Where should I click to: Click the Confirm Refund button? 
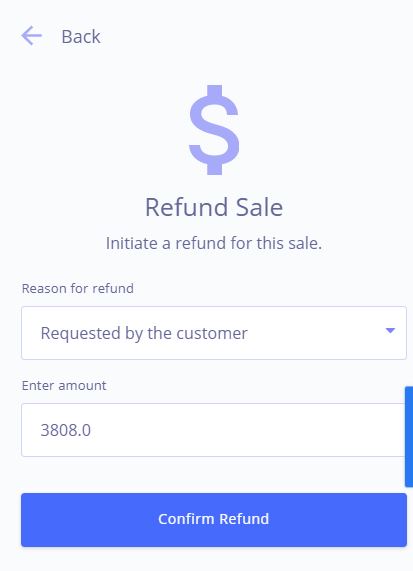(214, 520)
